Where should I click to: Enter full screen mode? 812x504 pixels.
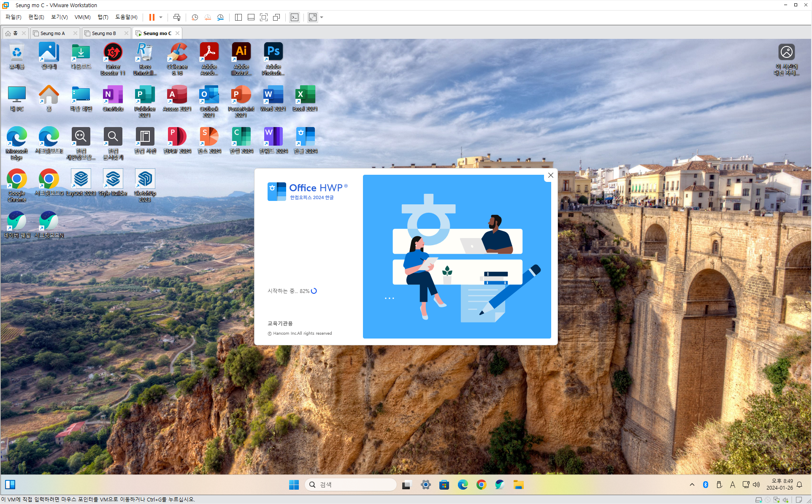click(x=264, y=17)
